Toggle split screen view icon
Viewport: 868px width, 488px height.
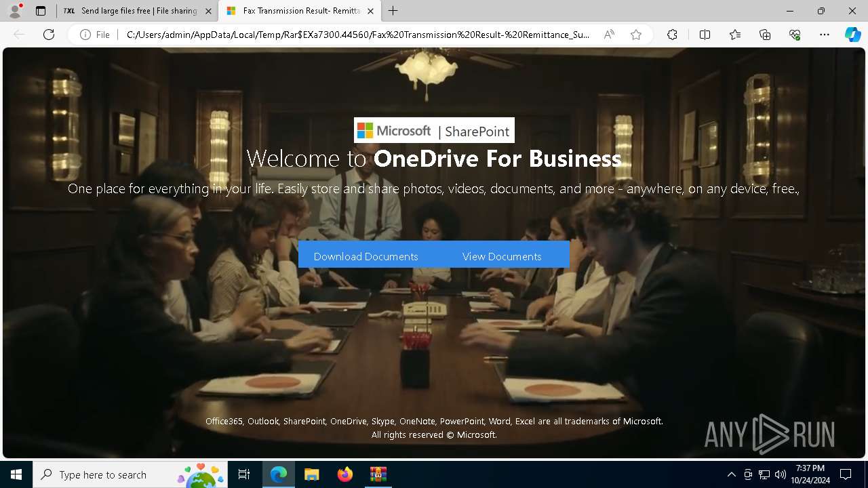point(705,35)
